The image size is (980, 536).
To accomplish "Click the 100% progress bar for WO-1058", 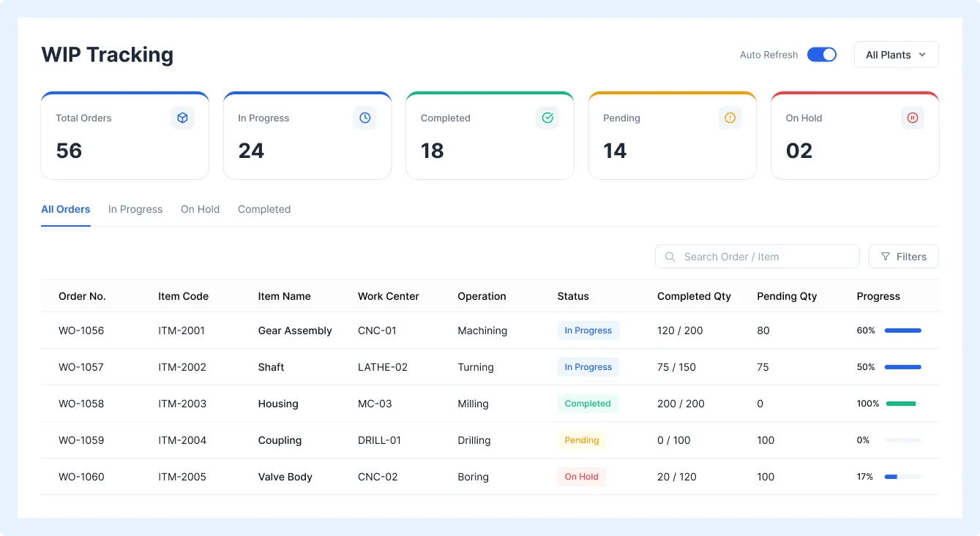I will click(901, 404).
